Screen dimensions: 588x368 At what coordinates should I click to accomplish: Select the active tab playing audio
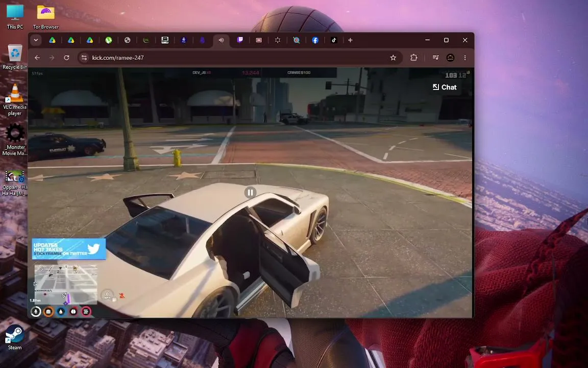click(221, 40)
